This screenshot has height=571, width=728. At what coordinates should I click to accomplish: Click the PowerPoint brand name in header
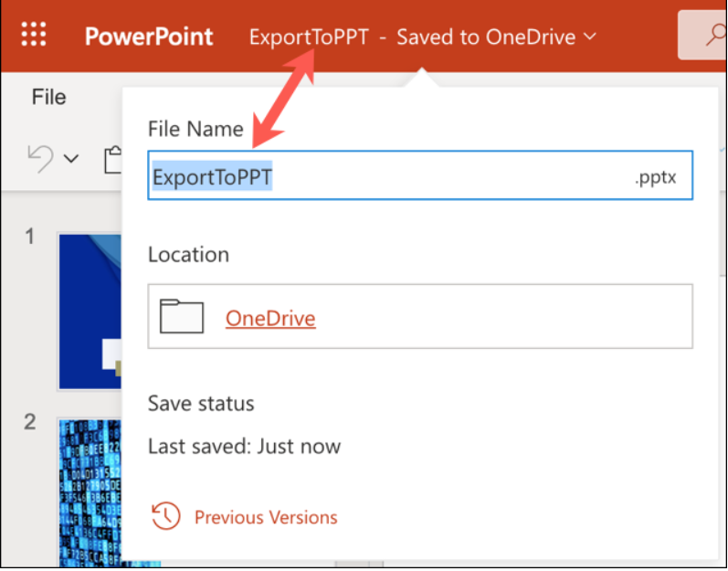(149, 37)
